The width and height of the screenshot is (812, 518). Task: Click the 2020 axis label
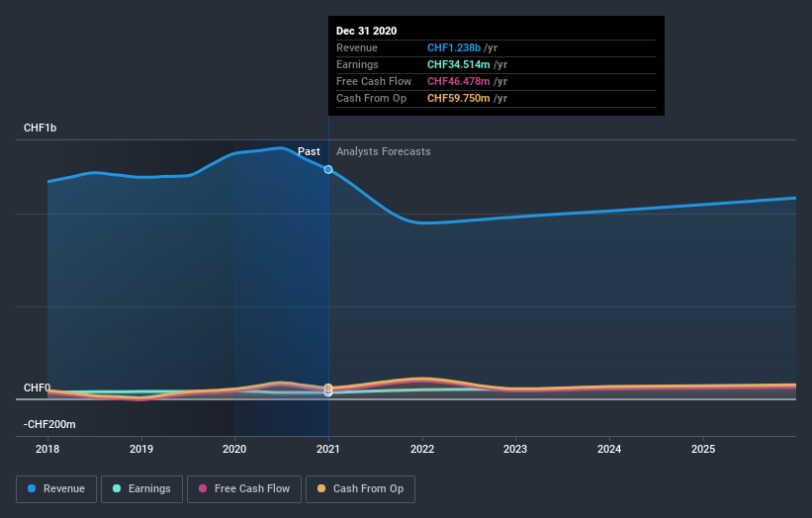click(x=234, y=449)
